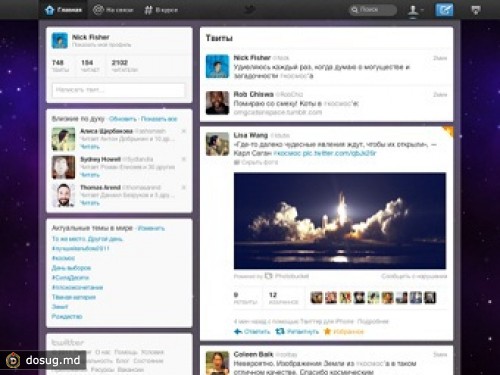Open the На связи connect tab

113,10
